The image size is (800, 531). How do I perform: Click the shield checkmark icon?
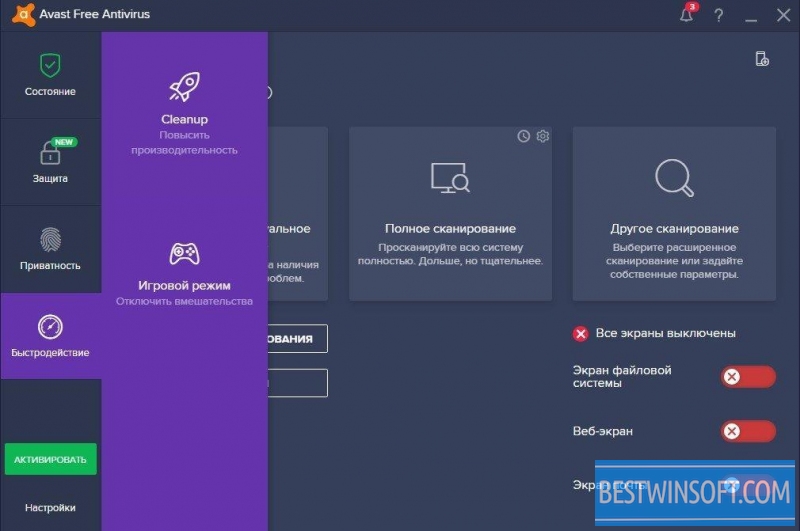click(50, 65)
